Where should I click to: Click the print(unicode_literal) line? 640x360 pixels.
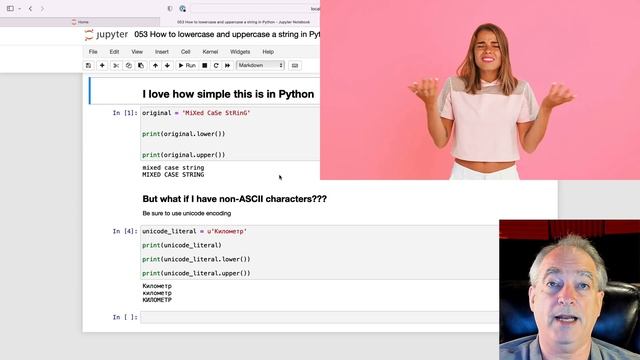click(182, 245)
